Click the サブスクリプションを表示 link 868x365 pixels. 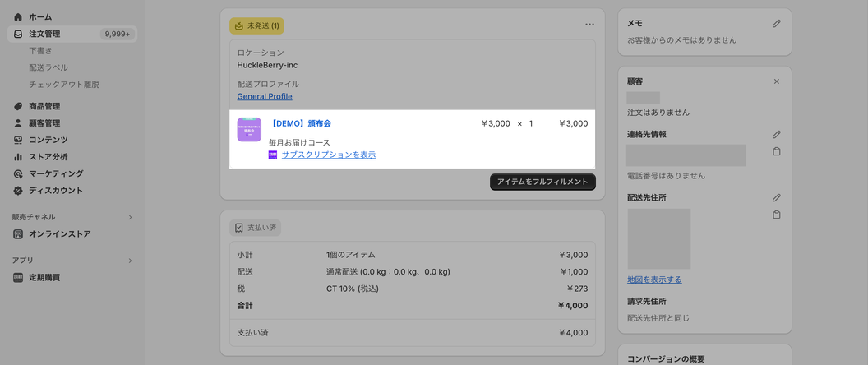[328, 155]
